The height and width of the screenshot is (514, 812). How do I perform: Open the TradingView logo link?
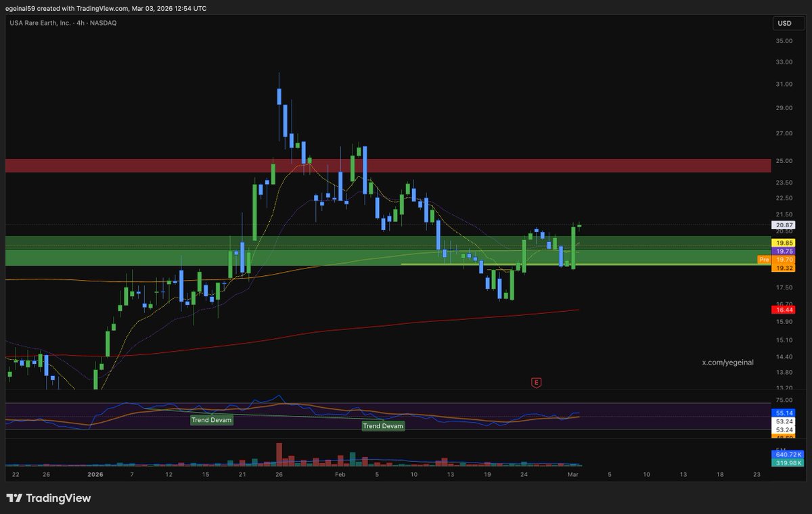point(48,498)
